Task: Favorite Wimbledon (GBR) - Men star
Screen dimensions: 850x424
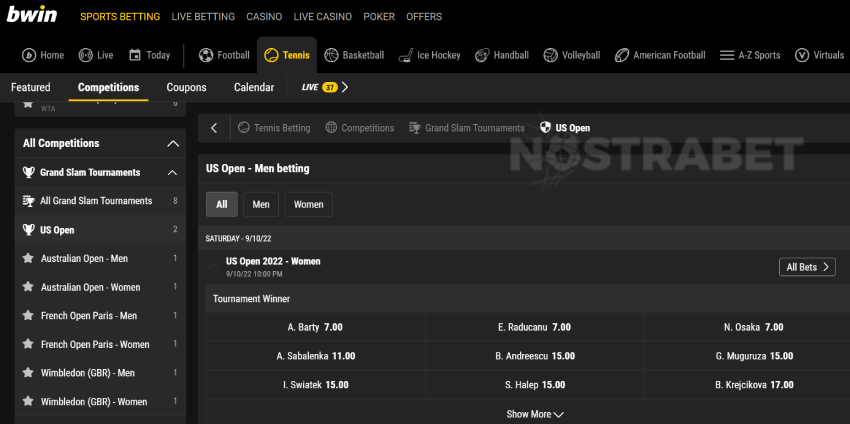Action: [28, 373]
